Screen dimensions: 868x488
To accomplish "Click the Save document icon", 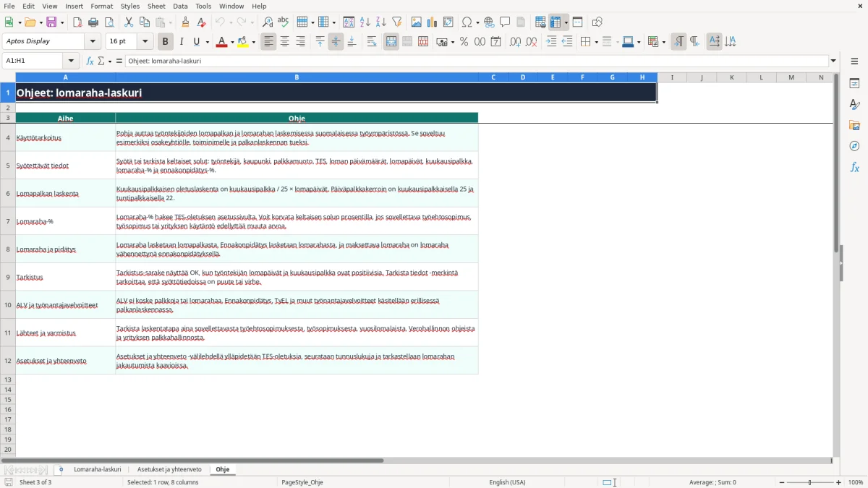I will click(51, 22).
